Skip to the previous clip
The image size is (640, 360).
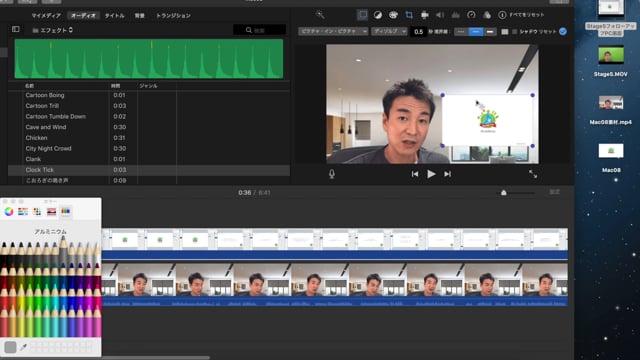(x=415, y=174)
